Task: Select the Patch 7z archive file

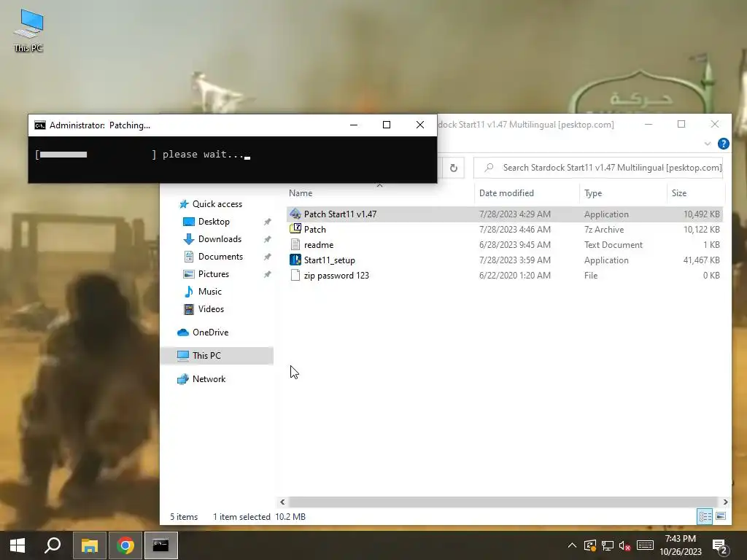Action: [314, 230]
